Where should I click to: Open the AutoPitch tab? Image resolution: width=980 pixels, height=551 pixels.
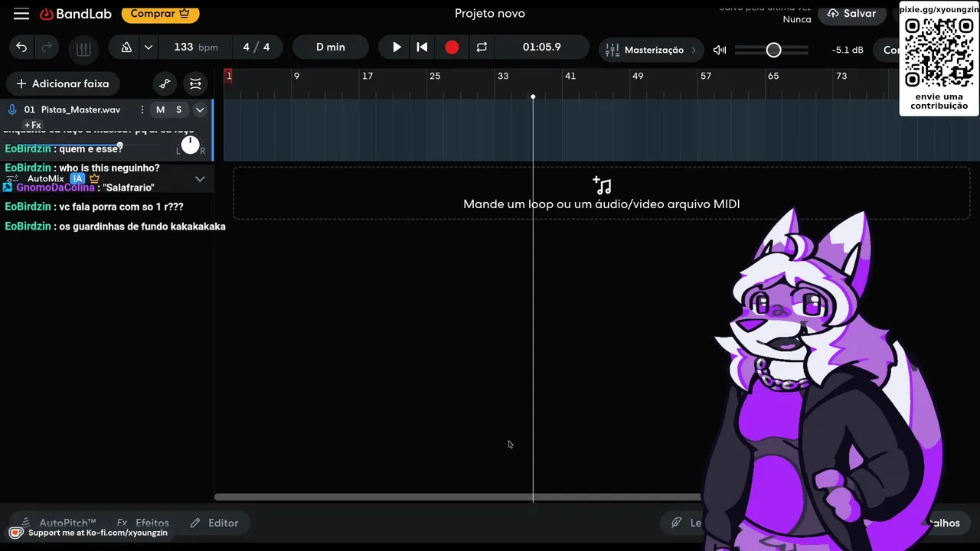click(59, 523)
